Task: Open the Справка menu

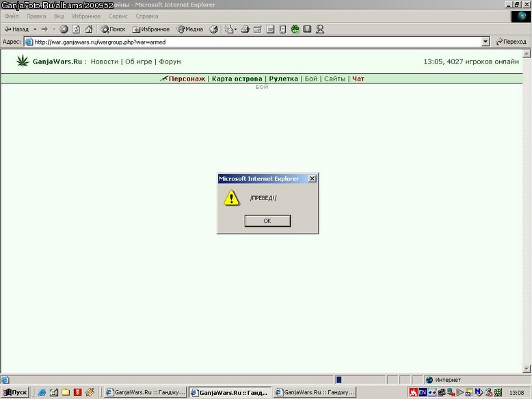Action: pos(147,16)
